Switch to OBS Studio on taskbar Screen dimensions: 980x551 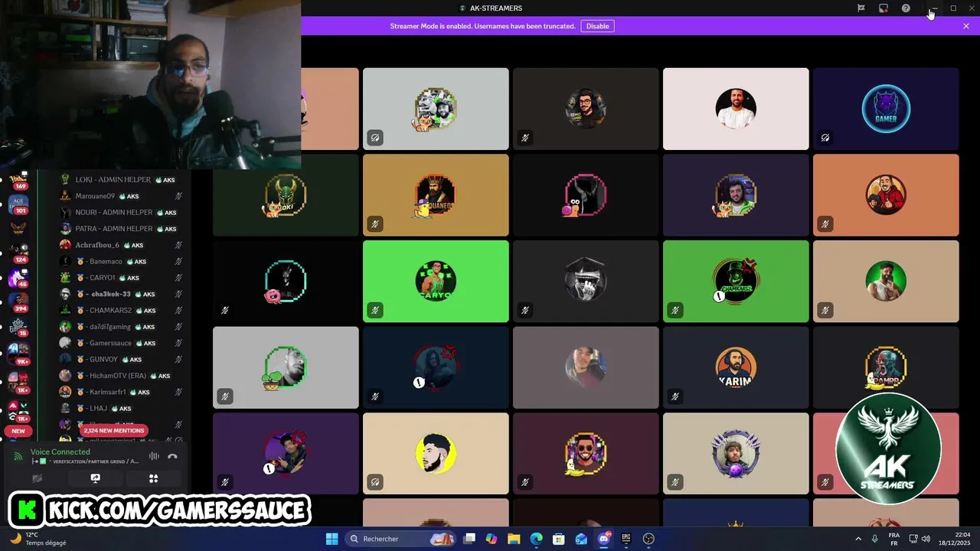649,539
